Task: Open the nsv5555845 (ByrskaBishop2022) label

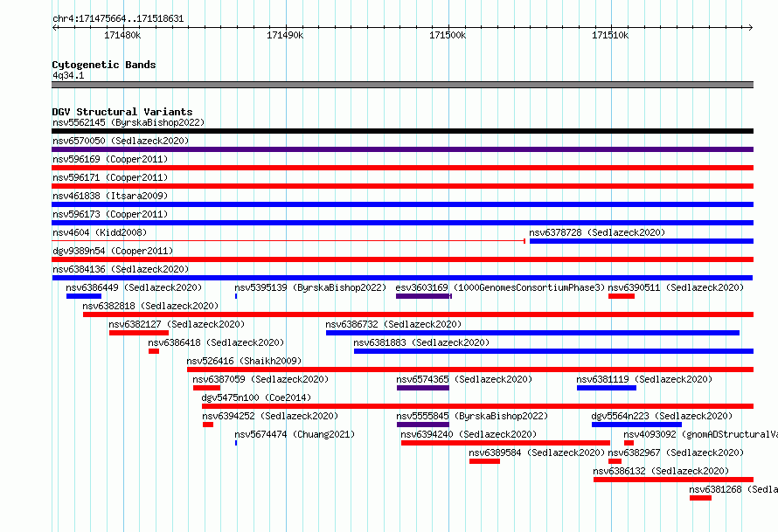Action: coord(472,416)
